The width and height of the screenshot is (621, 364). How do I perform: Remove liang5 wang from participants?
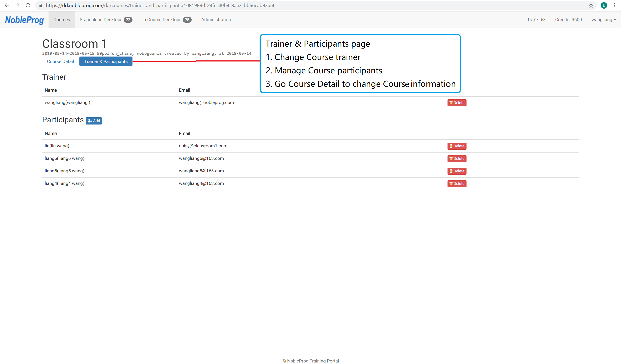457,171
